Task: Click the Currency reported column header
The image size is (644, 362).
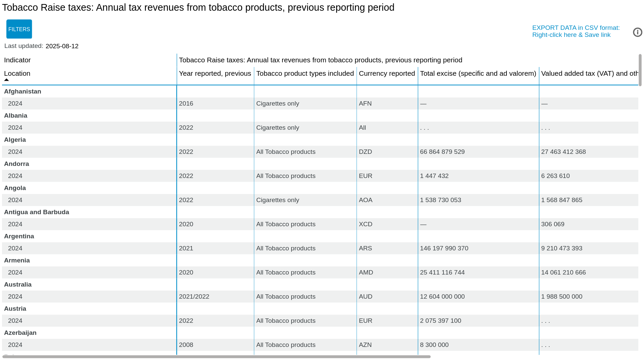Action: coord(387,73)
